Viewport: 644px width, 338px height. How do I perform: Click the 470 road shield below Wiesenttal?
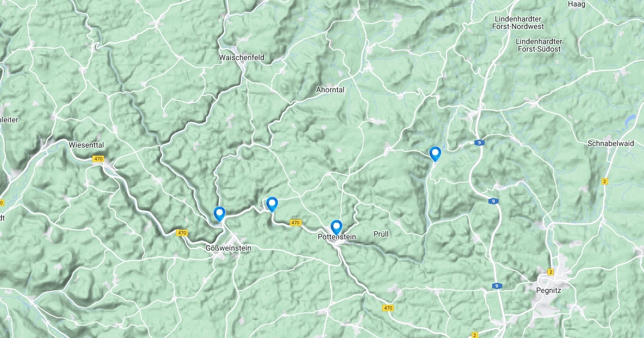click(x=98, y=159)
